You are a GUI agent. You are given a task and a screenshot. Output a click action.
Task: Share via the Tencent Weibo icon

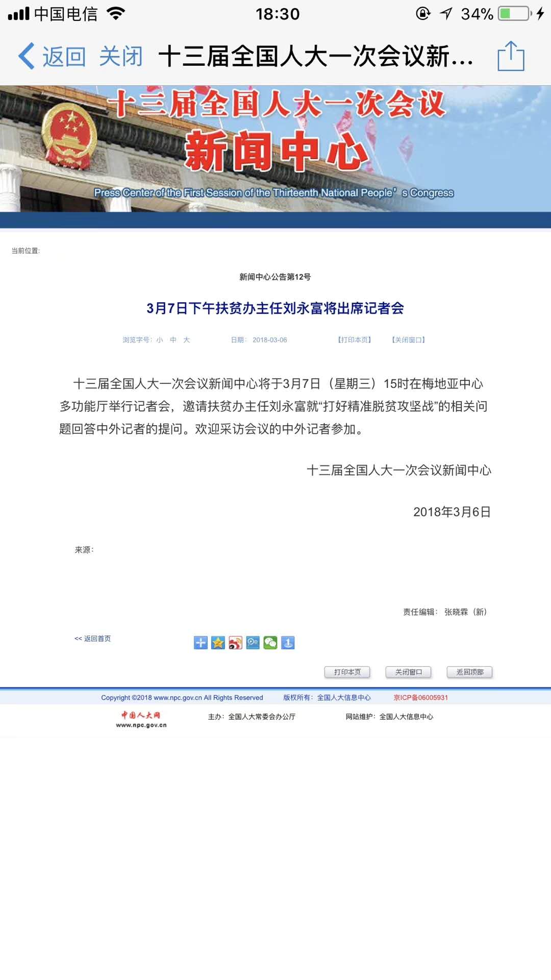(x=253, y=643)
